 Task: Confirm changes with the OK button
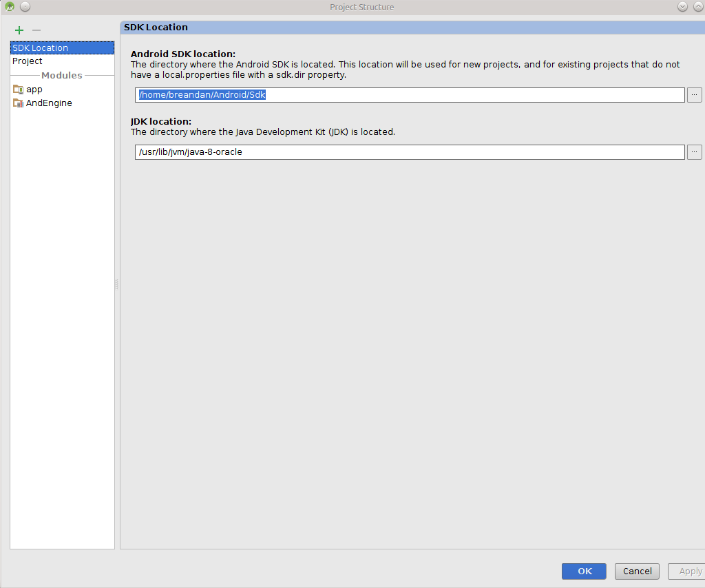[583, 571]
